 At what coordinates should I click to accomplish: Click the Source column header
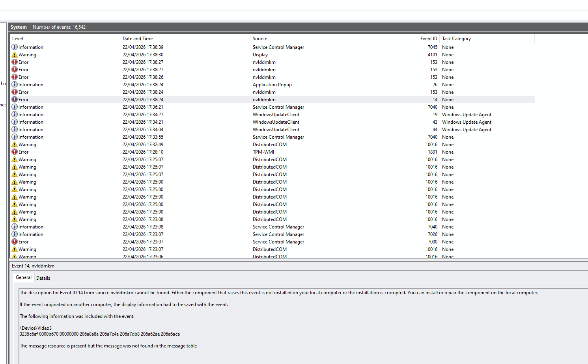(297, 39)
